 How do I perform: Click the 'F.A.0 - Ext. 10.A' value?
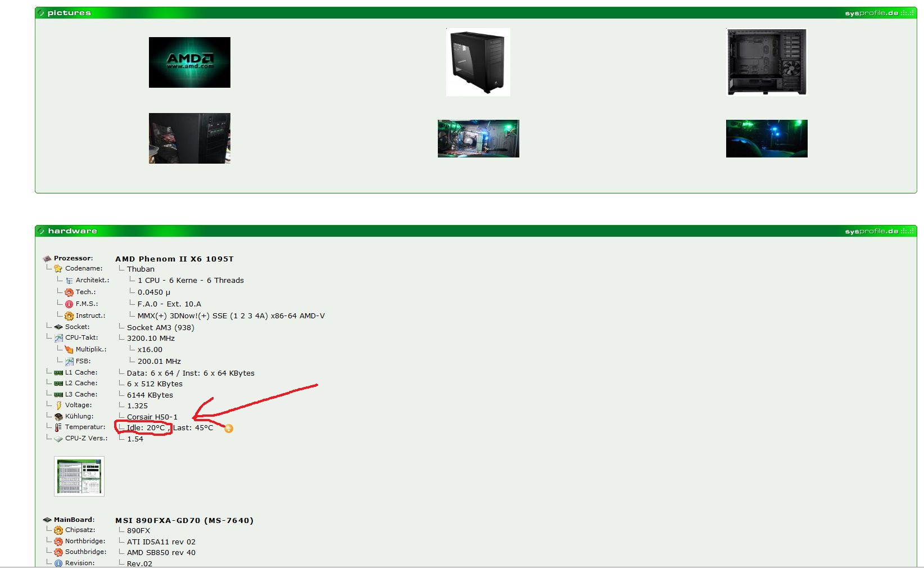coord(169,304)
